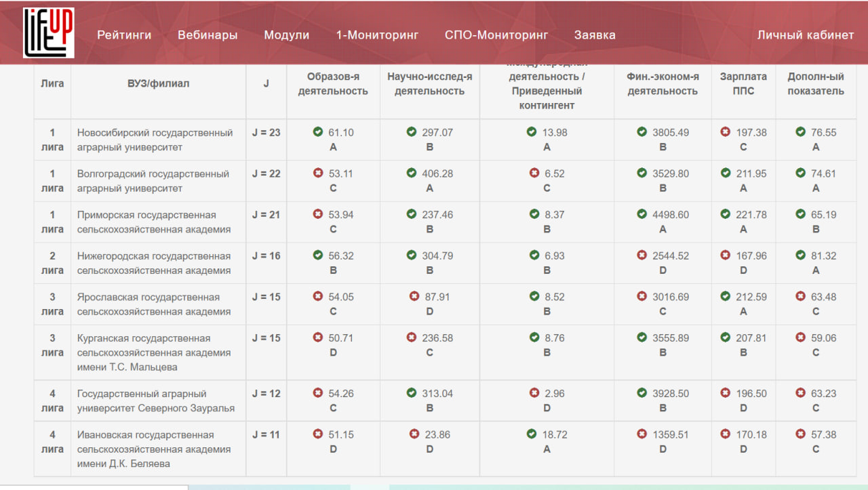
Task: Click red cross icon next to 2.96
Action: pos(534,393)
